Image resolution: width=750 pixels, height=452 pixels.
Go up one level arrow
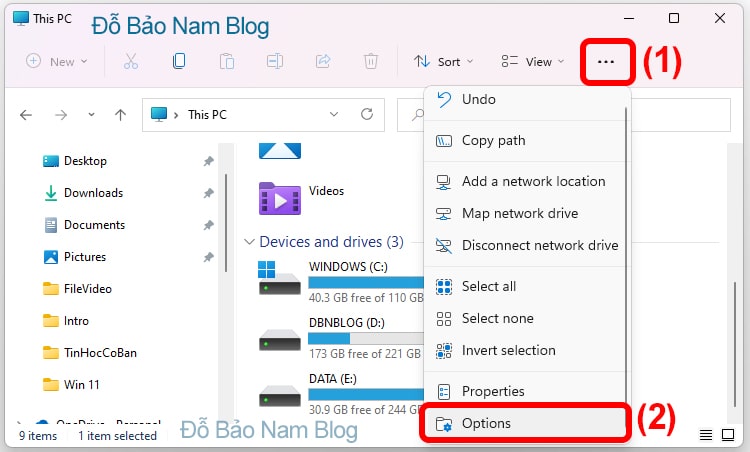pos(121,115)
